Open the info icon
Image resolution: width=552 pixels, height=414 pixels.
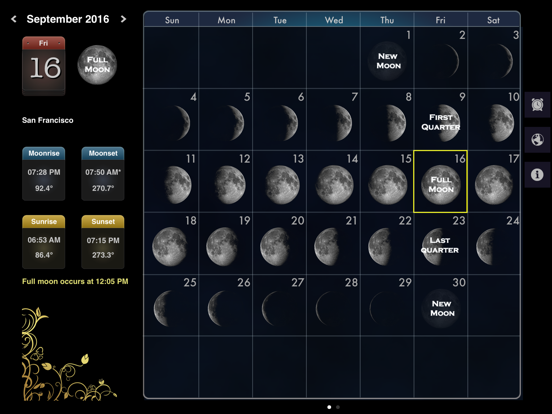[x=537, y=175]
